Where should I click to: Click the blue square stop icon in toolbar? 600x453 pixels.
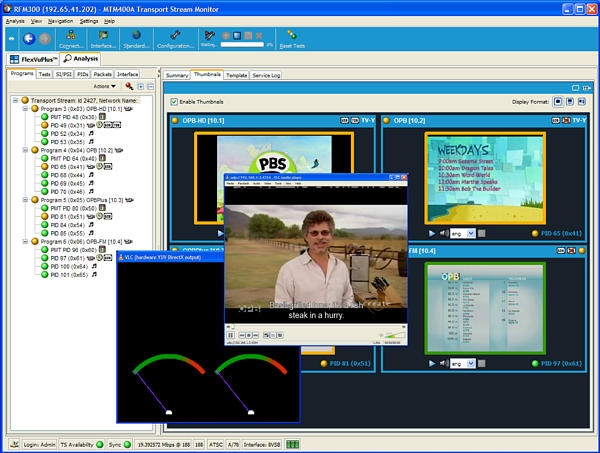click(237, 36)
